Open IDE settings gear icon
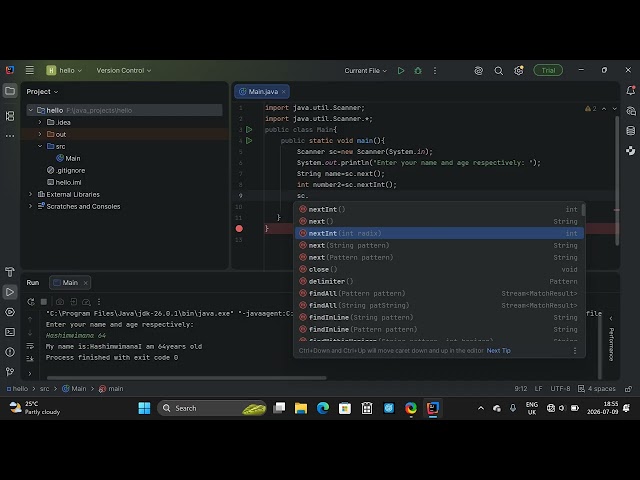Screen dimensions: 640x480 518,71
